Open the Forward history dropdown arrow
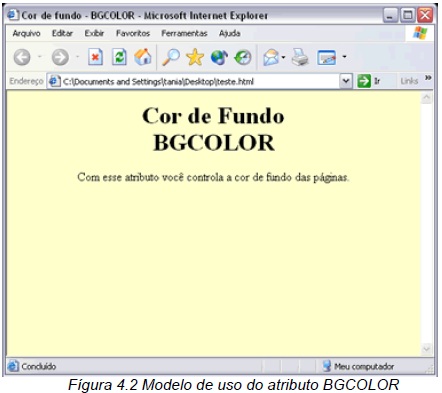Viewport: 442px width, 393px height. click(x=78, y=57)
